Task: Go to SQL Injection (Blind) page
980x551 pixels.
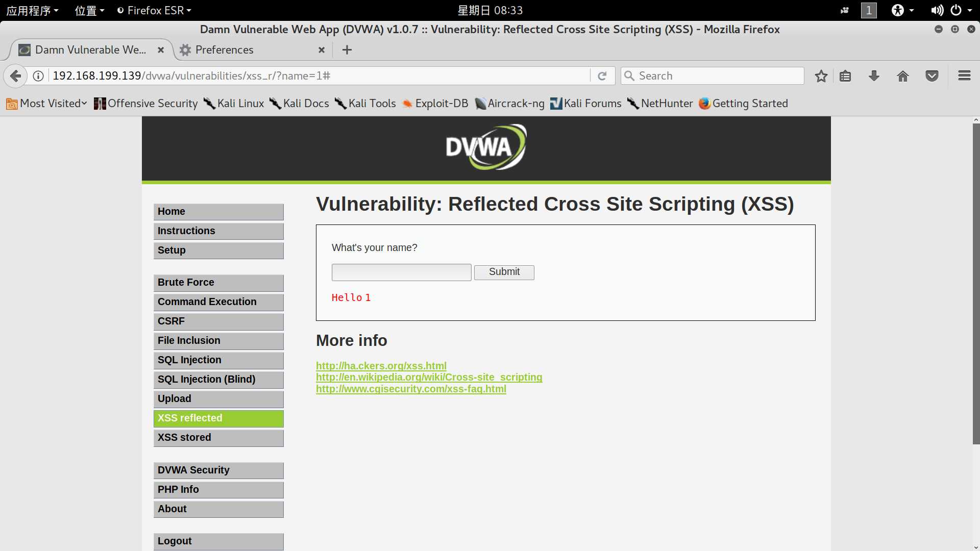Action: [218, 380]
